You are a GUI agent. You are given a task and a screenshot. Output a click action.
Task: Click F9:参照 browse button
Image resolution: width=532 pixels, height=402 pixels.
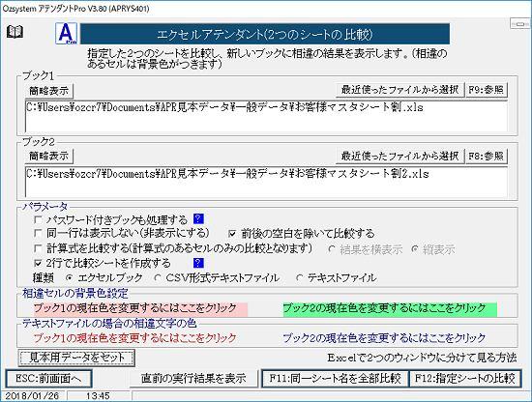(487, 90)
